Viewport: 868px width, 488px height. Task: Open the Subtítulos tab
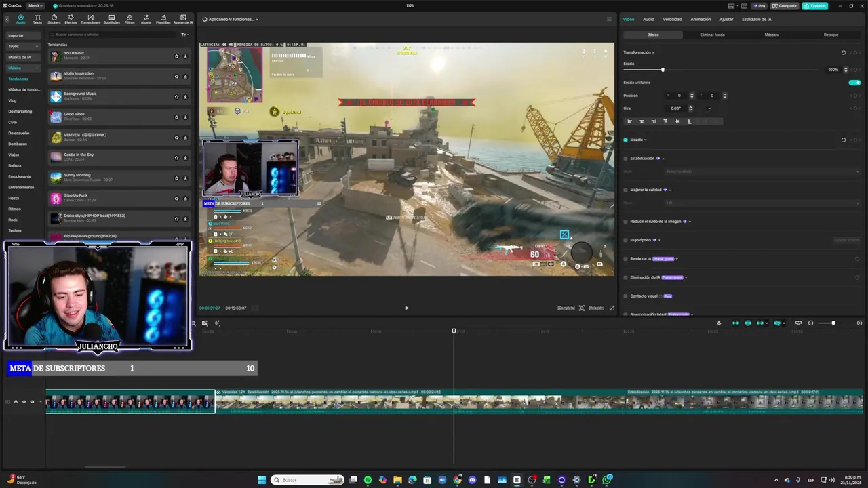(x=111, y=19)
